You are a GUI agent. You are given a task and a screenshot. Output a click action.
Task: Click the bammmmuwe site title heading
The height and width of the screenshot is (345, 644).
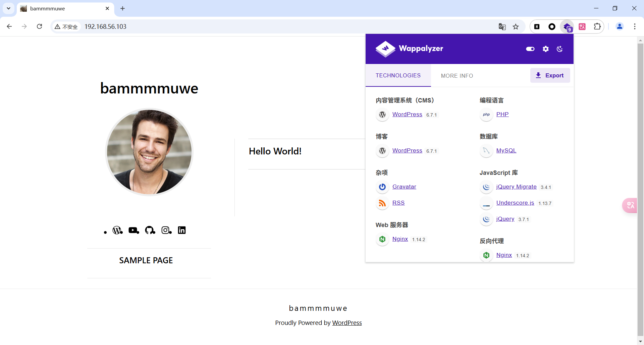149,88
